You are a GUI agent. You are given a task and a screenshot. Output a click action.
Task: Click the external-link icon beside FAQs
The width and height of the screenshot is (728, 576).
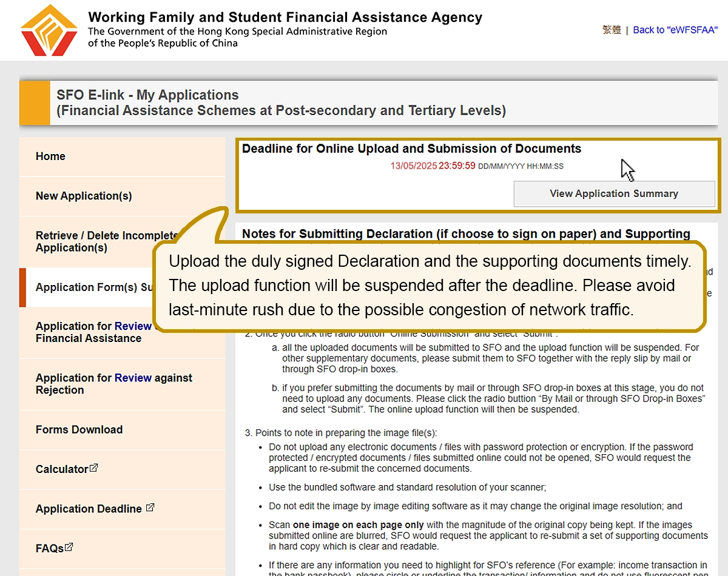point(69,547)
